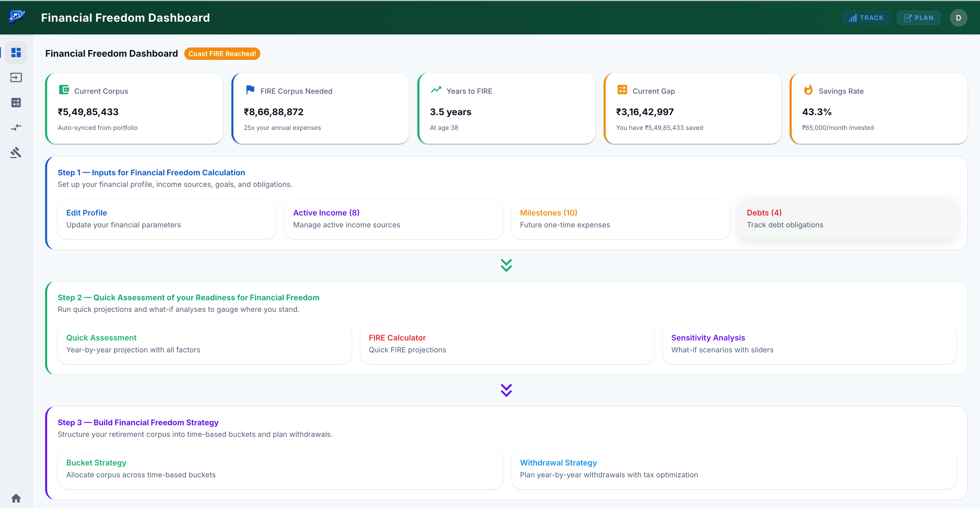Click the ₹3,16,42,997 gap value
This screenshot has width=980, height=508.
[x=644, y=111]
